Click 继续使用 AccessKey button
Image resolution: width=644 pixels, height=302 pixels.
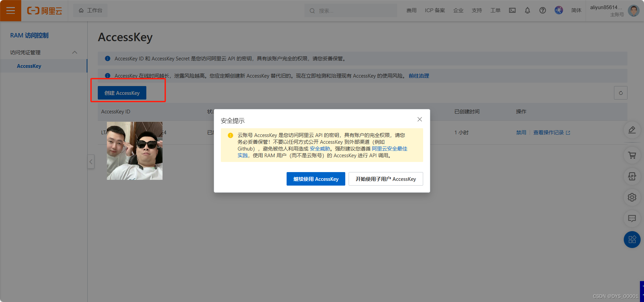point(316,179)
